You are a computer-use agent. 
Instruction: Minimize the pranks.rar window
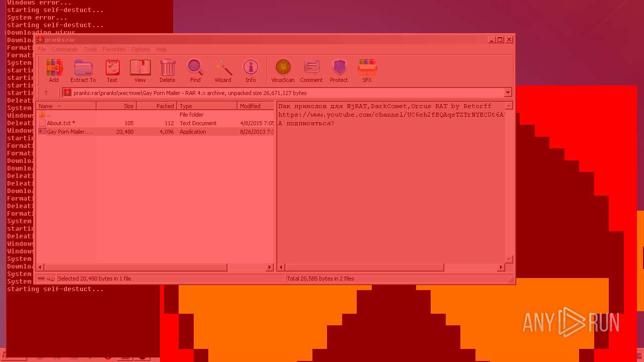click(x=491, y=40)
